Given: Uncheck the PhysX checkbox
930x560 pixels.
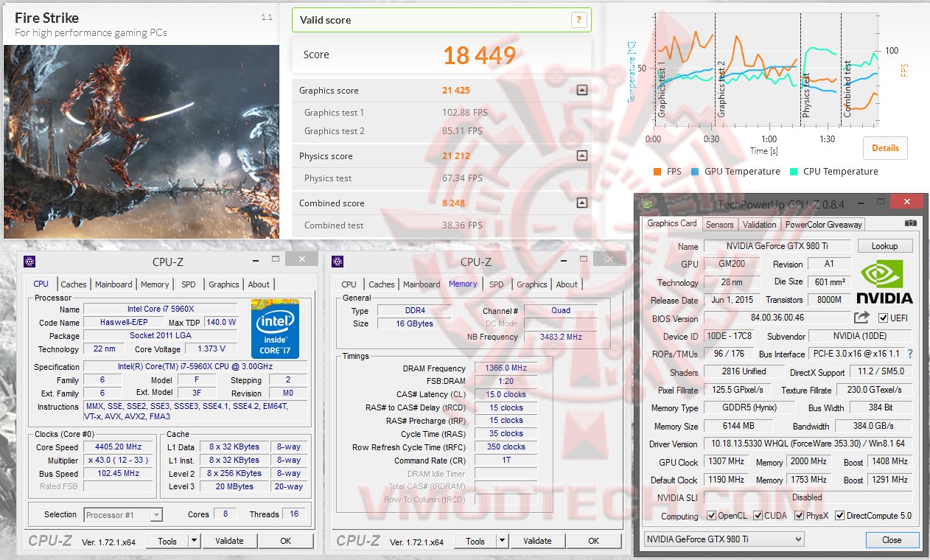Looking at the screenshot, I should pos(800,516).
